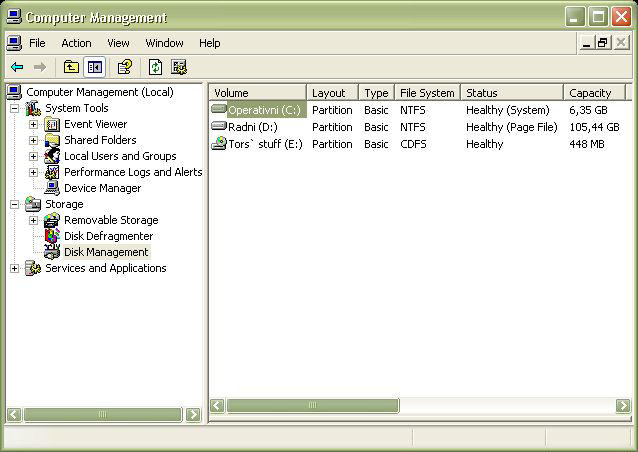Image resolution: width=638 pixels, height=452 pixels.
Task: Collapse the System Tools node
Action: (x=14, y=108)
